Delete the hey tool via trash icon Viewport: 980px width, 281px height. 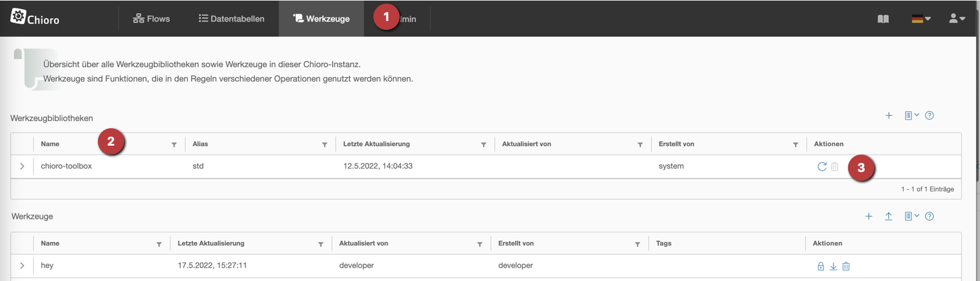(x=846, y=266)
